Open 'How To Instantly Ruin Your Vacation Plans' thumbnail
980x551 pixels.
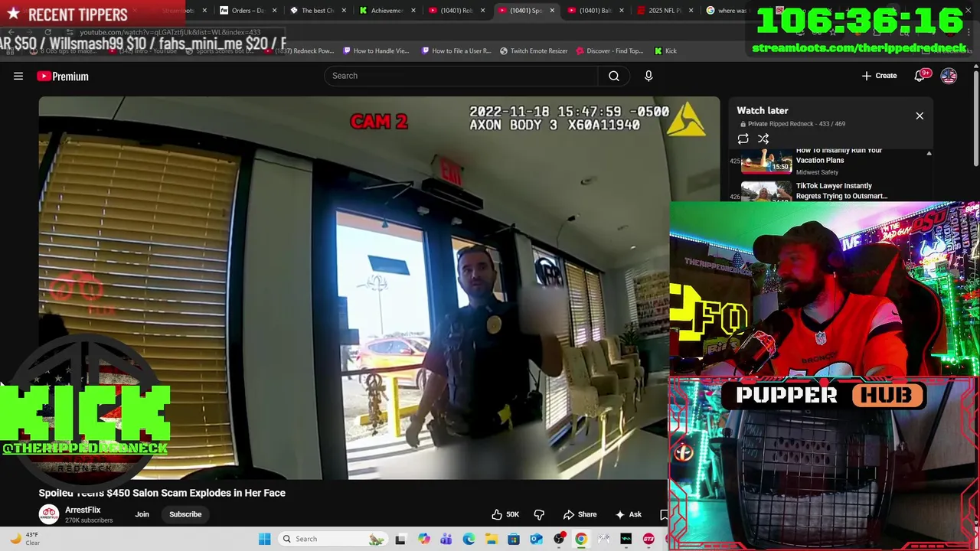point(766,161)
